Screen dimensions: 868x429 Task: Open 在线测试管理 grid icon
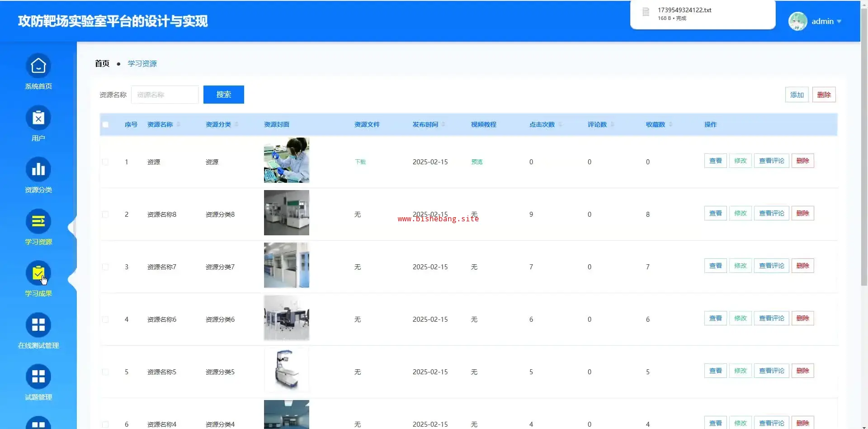coord(38,325)
